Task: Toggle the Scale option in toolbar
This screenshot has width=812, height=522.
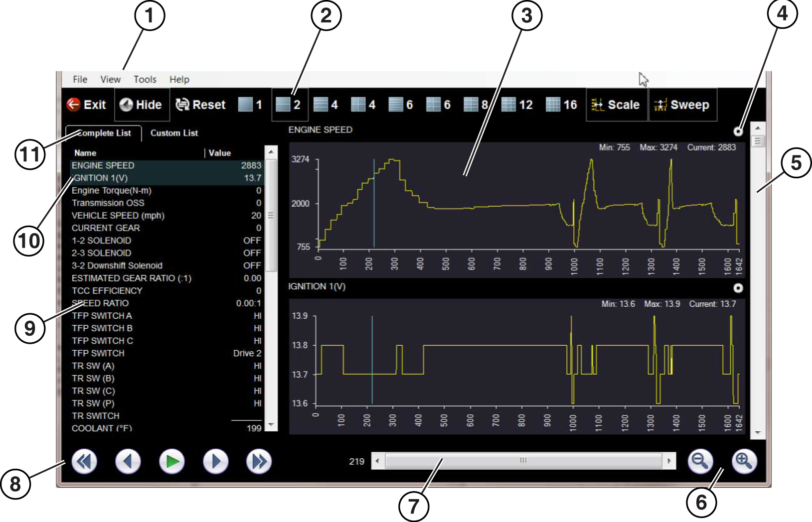Action: coord(616,105)
